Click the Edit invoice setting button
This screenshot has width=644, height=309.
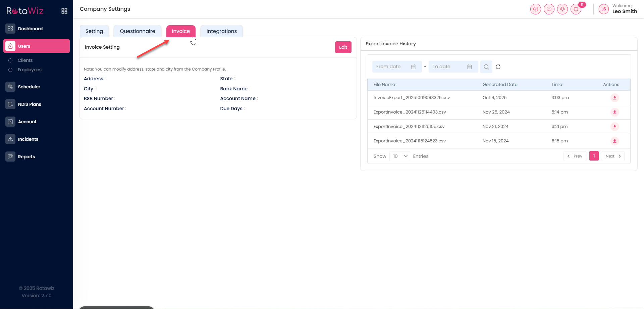tap(343, 47)
